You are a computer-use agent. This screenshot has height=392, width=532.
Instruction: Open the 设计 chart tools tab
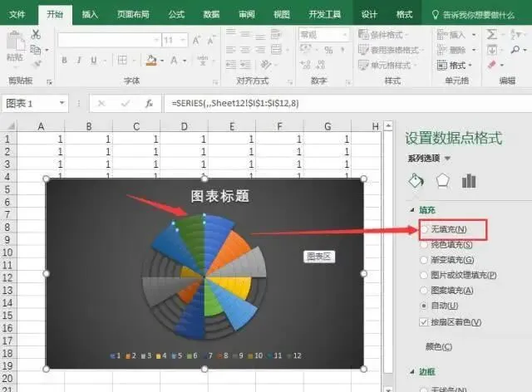[369, 14]
